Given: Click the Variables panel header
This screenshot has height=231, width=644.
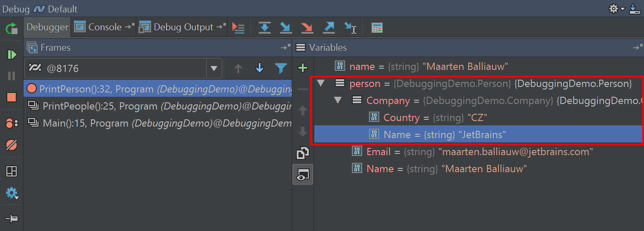Looking at the screenshot, I should tap(468, 48).
